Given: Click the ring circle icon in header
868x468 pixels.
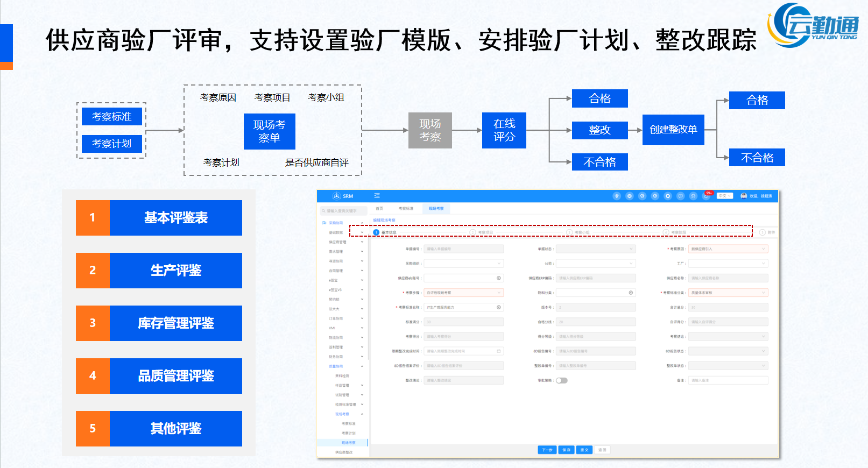Looking at the screenshot, I should (668, 196).
